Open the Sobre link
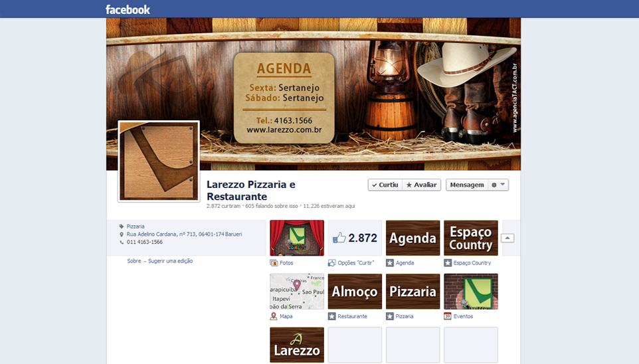This screenshot has height=364, width=639. point(134,261)
